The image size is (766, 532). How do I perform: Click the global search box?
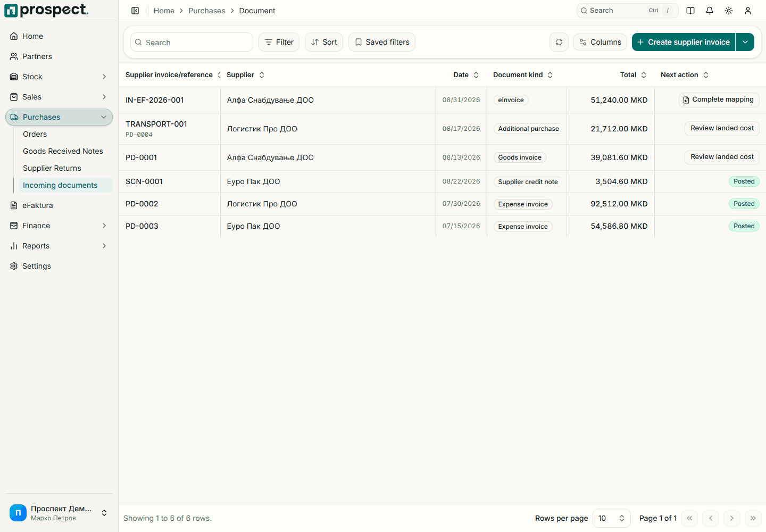[x=627, y=11]
